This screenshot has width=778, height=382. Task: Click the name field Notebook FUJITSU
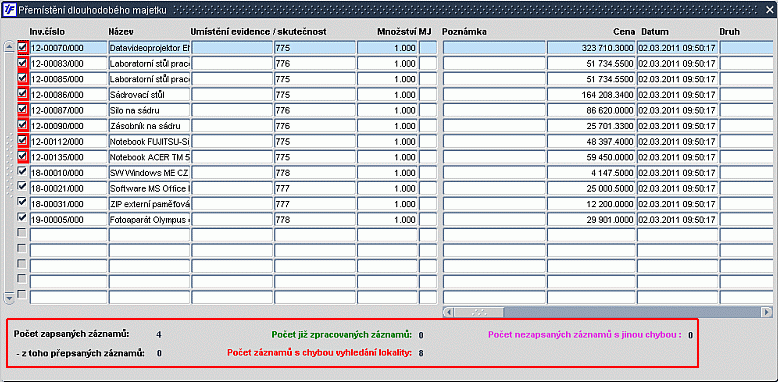click(149, 141)
